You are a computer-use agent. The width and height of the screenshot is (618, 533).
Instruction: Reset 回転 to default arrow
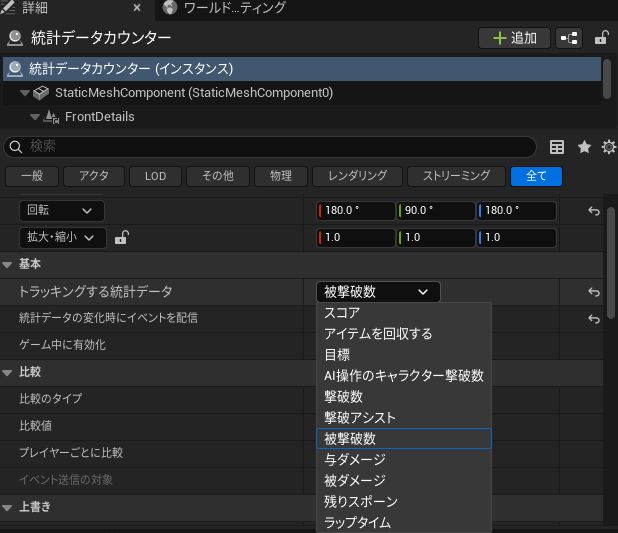point(594,211)
